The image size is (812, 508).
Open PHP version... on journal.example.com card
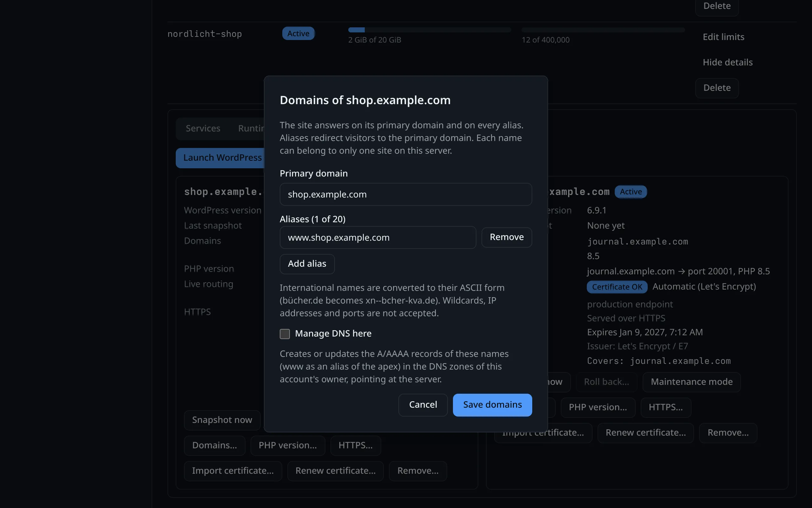point(598,408)
